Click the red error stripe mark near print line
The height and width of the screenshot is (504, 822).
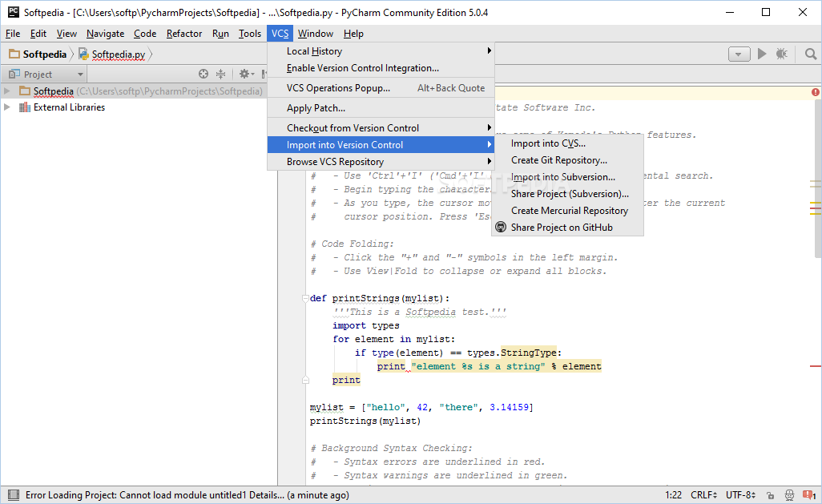(815, 365)
